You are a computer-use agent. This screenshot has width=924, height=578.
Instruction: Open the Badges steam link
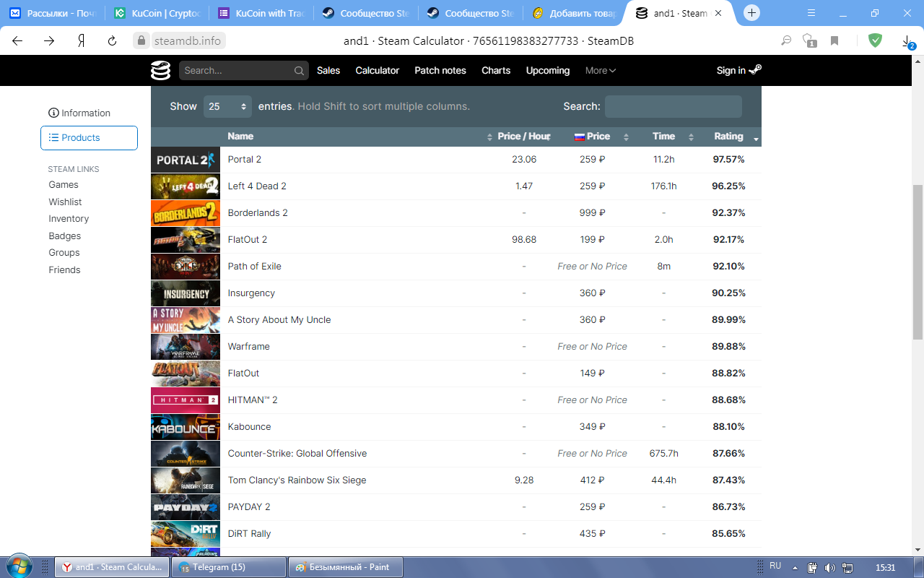click(x=64, y=236)
